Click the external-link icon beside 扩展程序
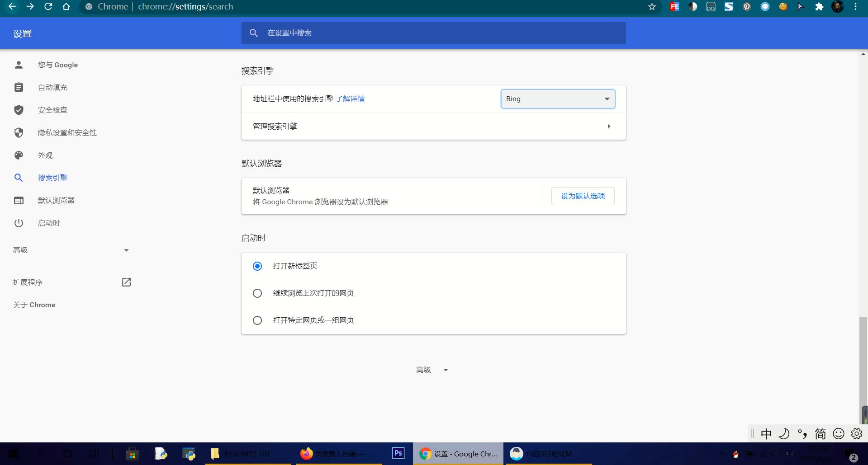 [x=126, y=282]
